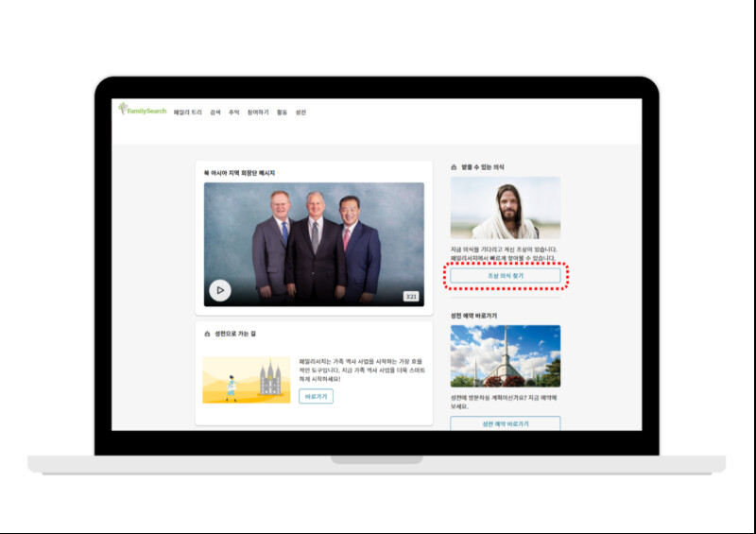Play the 북 아시아 지역 회장단 video
The image size is (756, 534).
click(x=220, y=290)
